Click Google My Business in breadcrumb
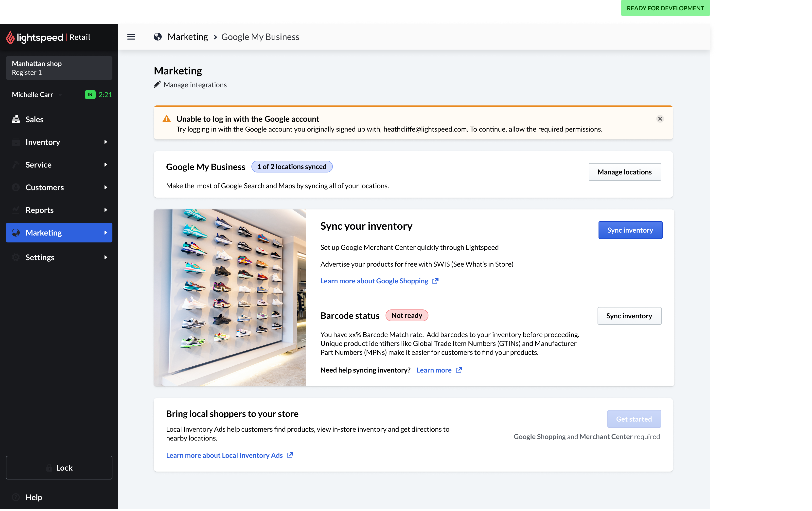Viewport: 812px width, 511px height. point(260,37)
